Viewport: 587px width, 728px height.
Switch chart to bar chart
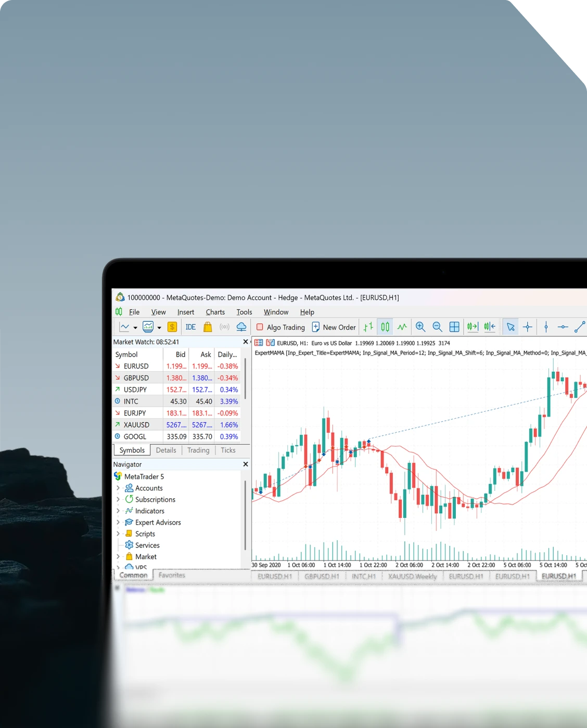pyautogui.click(x=368, y=327)
